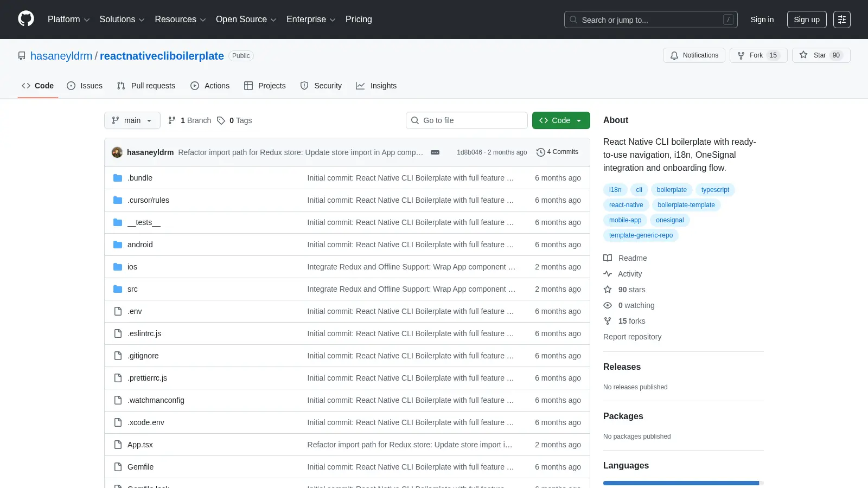
Task: Click the .env file icon
Action: click(118, 311)
